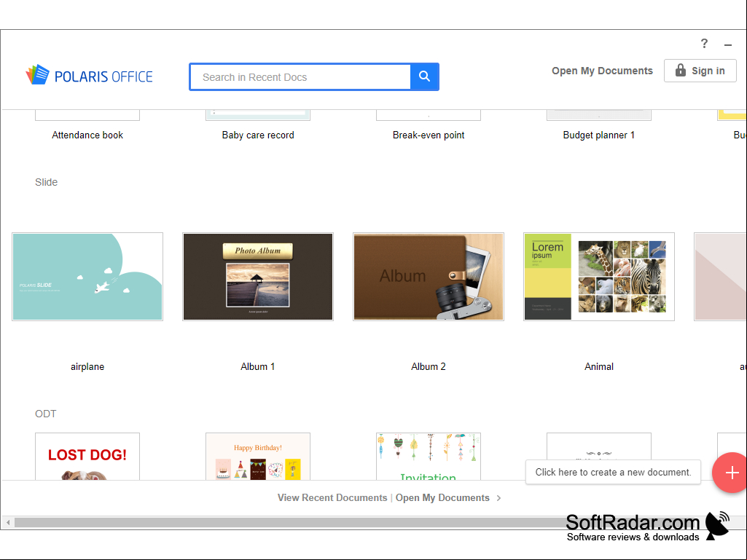Select the Happy Birthday ODT template

click(258, 456)
